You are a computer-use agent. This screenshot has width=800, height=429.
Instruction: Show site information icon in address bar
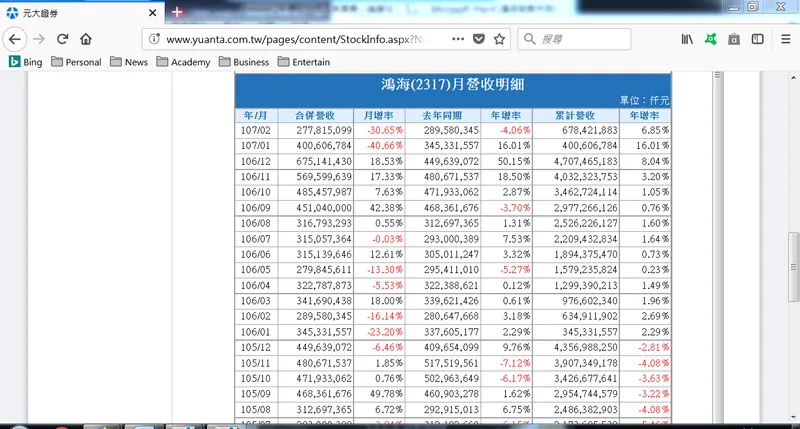[155, 39]
